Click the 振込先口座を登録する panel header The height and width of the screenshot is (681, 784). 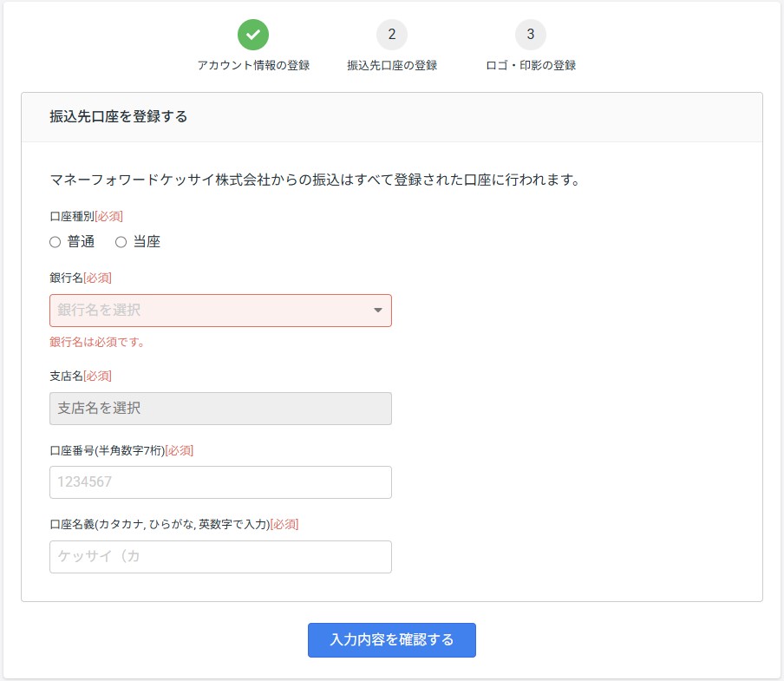coord(392,117)
